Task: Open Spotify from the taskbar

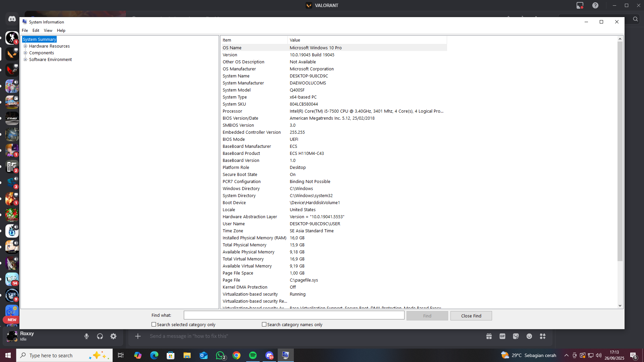Action: pos(253,355)
